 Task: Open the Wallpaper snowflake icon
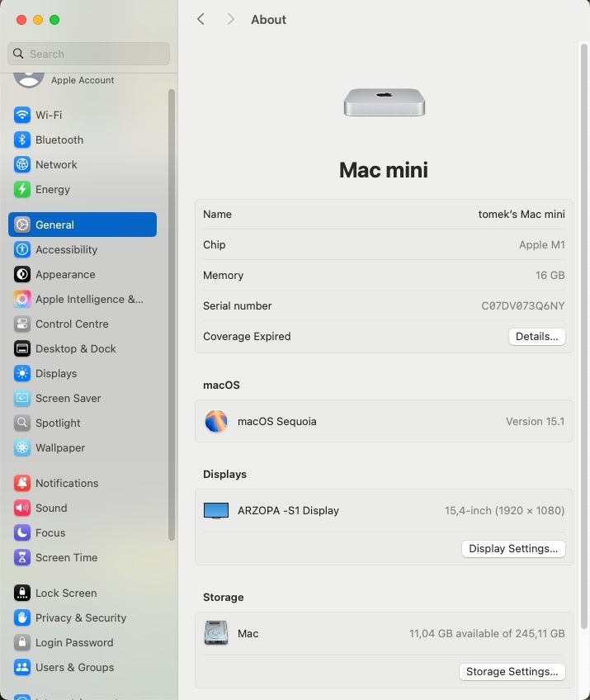[22, 447]
